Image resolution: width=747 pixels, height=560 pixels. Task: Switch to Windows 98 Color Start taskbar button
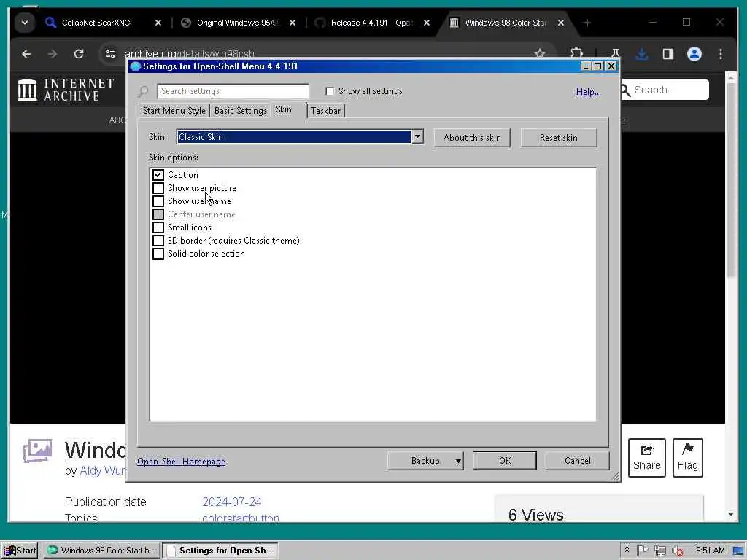[x=102, y=551]
